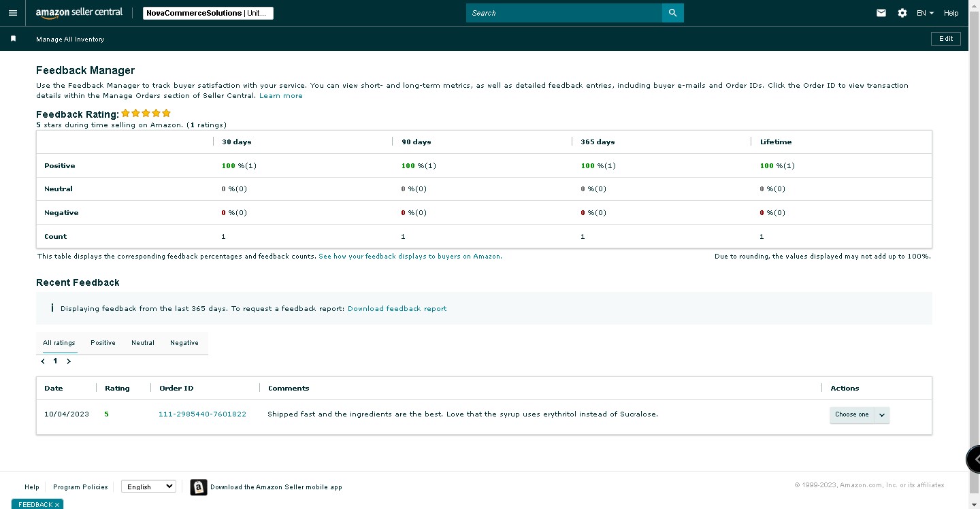This screenshot has width=980, height=509.
Task: Go to previous feedback page arrow
Action: tap(43, 361)
